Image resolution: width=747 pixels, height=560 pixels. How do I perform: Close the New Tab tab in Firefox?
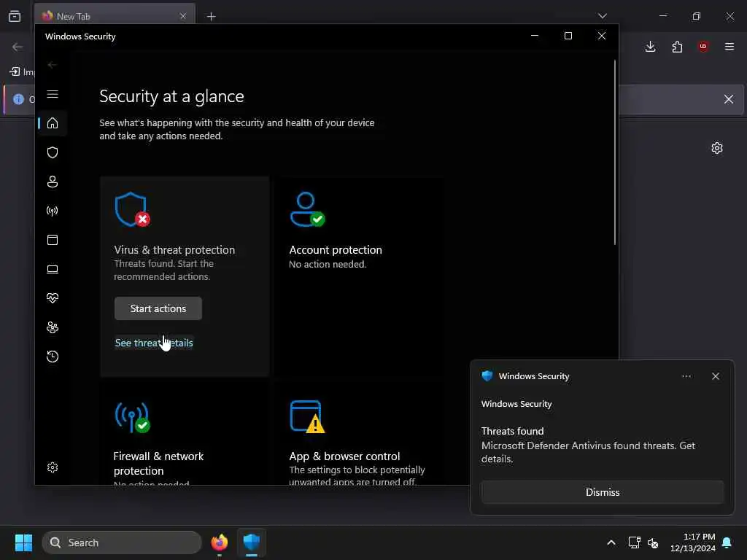point(183,16)
